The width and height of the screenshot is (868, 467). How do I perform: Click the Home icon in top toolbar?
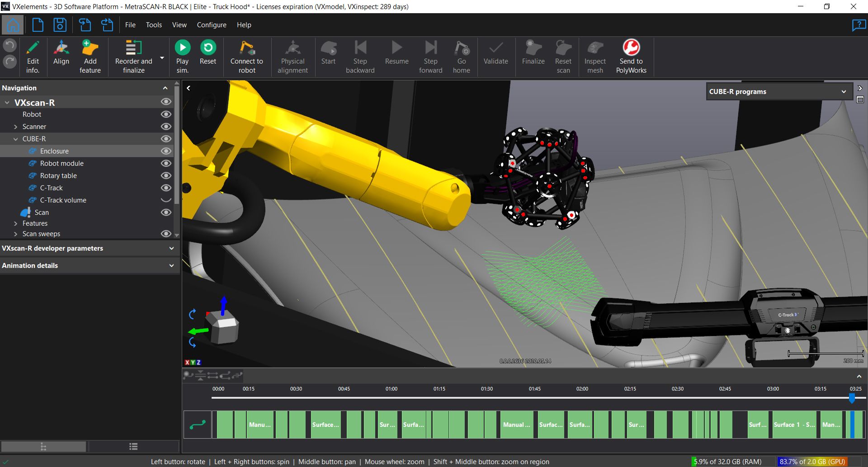(x=13, y=25)
